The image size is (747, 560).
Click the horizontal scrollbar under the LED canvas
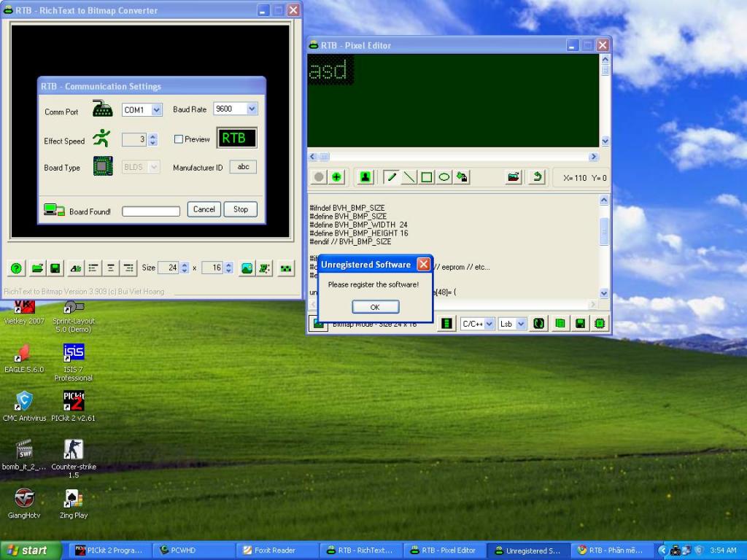454,157
